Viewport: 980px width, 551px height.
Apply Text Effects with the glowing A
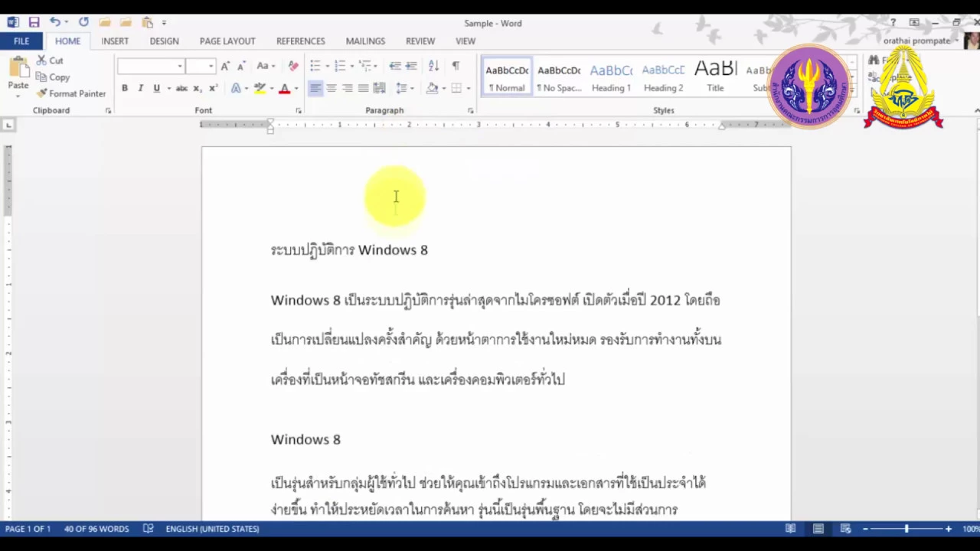pos(236,88)
